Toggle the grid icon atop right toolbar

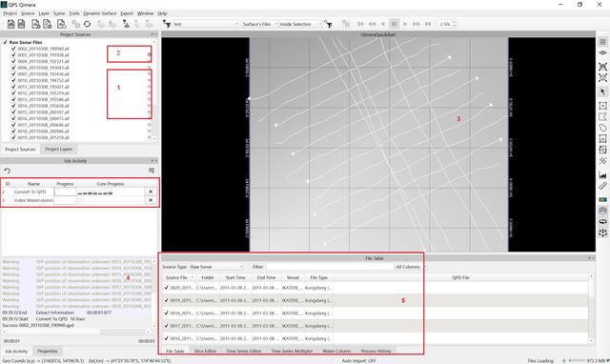point(602,41)
